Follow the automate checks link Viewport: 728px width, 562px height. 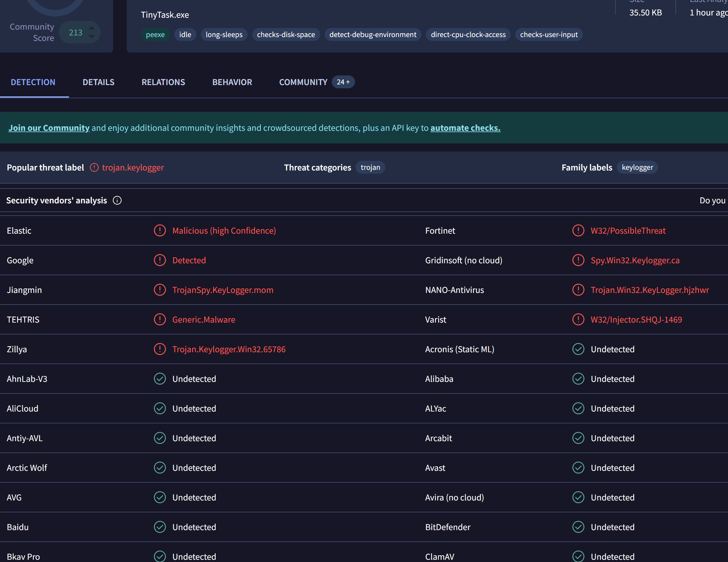(x=465, y=128)
